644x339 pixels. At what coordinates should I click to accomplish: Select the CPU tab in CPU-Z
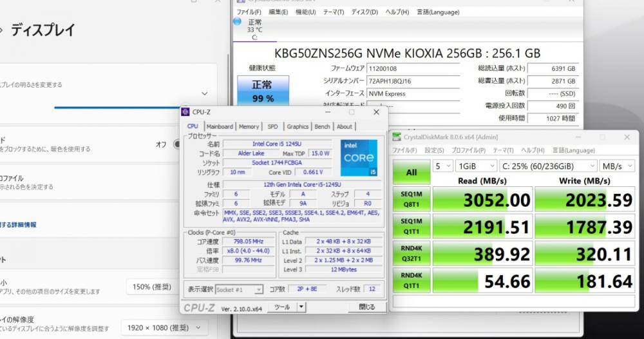[193, 126]
